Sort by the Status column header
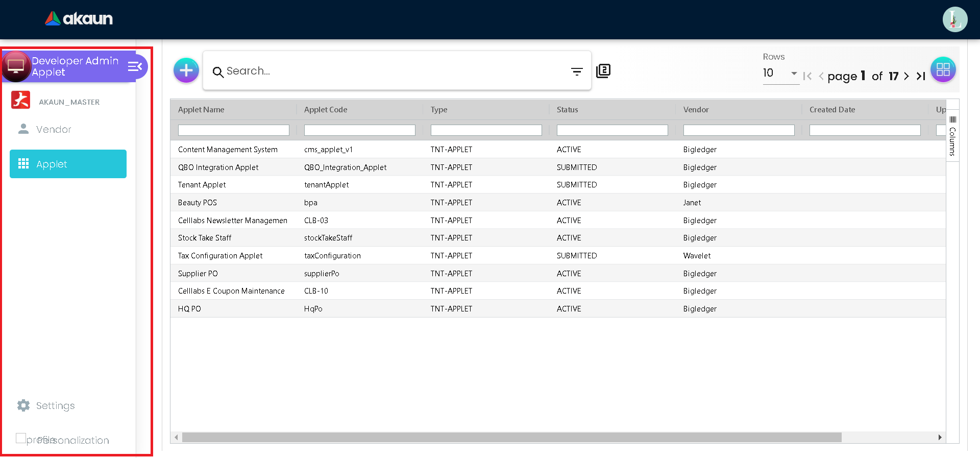The image size is (980, 458). coord(568,110)
